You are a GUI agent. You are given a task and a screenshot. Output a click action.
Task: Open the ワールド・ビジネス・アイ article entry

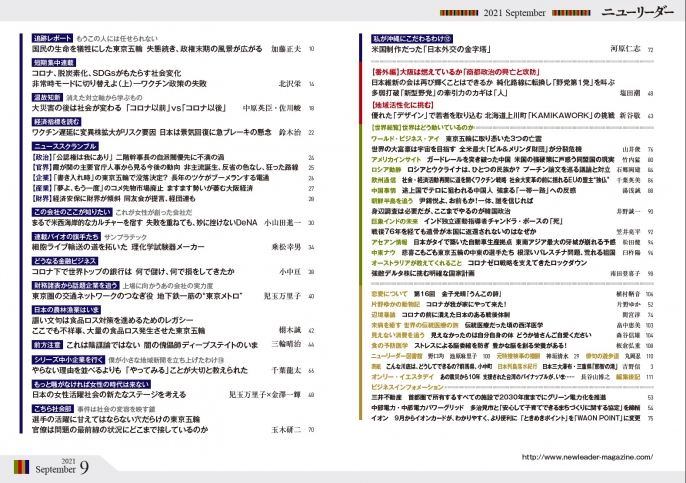click(393, 138)
